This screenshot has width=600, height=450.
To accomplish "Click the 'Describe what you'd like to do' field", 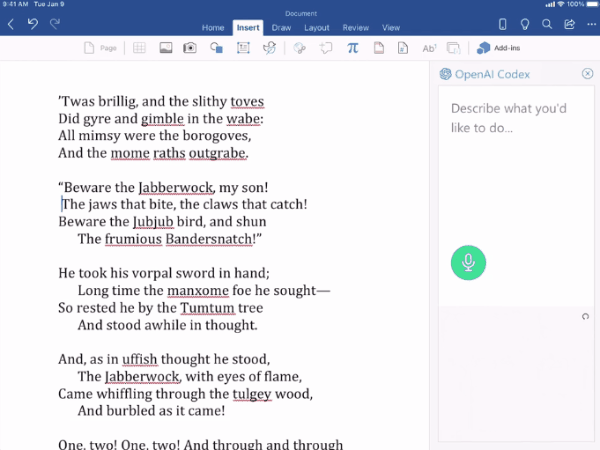I will point(516,195).
